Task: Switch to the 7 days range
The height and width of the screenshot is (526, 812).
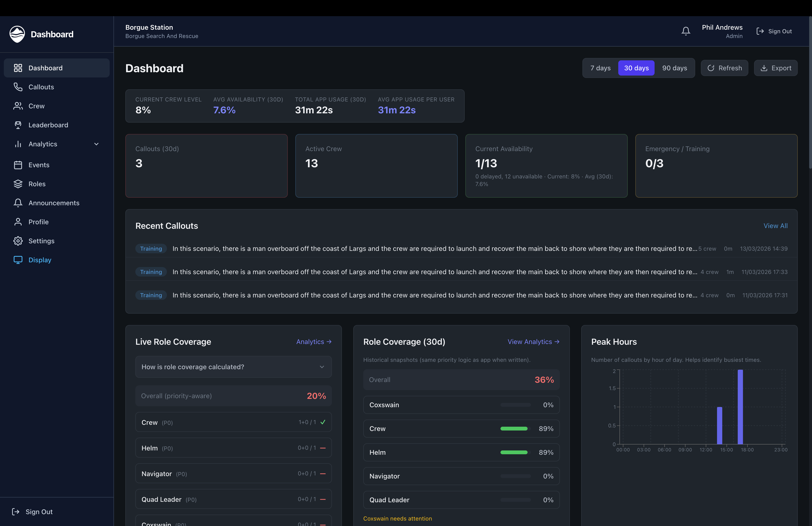Action: [600, 68]
